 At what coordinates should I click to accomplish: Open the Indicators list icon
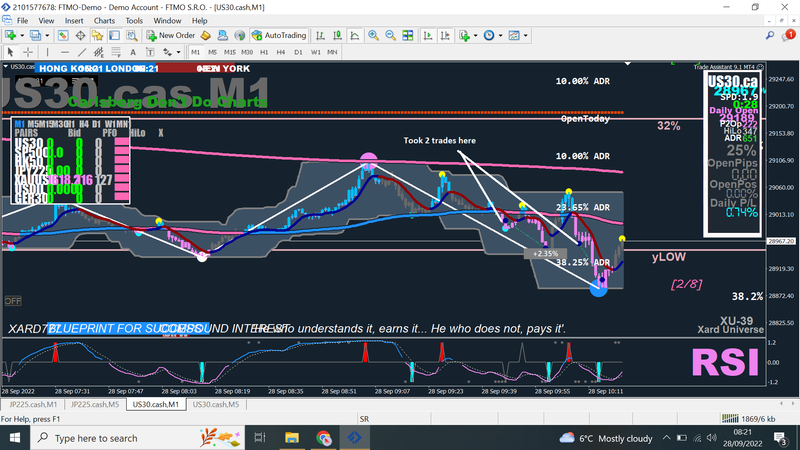(464, 35)
